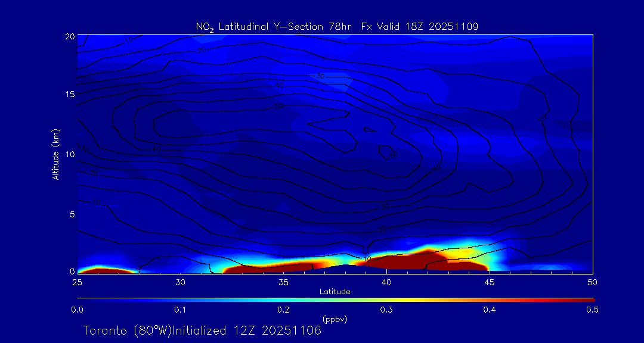
Task: Click latitude tick label 45
Action: pos(490,281)
